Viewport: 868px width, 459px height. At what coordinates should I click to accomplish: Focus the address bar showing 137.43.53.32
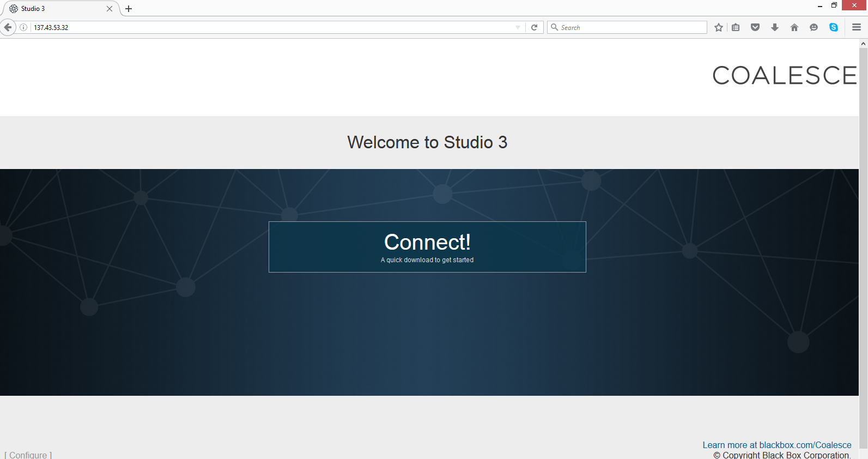272,27
